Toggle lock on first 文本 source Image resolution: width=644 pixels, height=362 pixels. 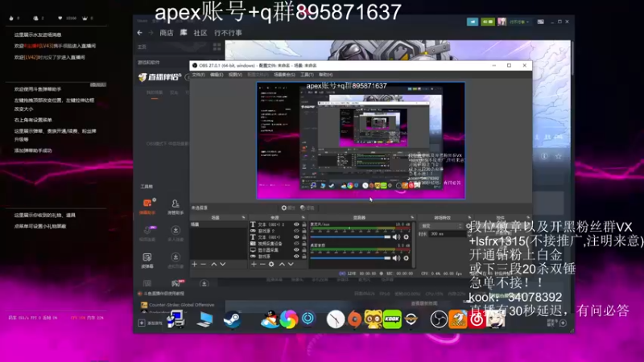pos(304,224)
